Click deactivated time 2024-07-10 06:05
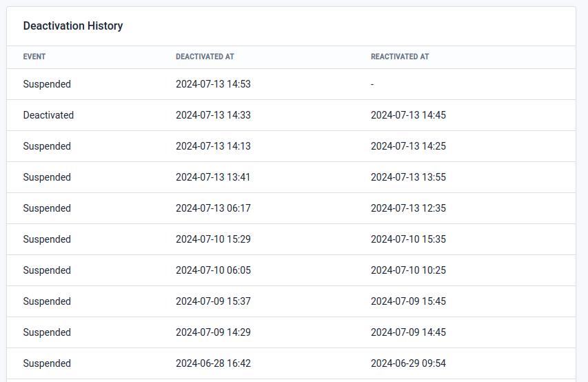 pos(213,270)
